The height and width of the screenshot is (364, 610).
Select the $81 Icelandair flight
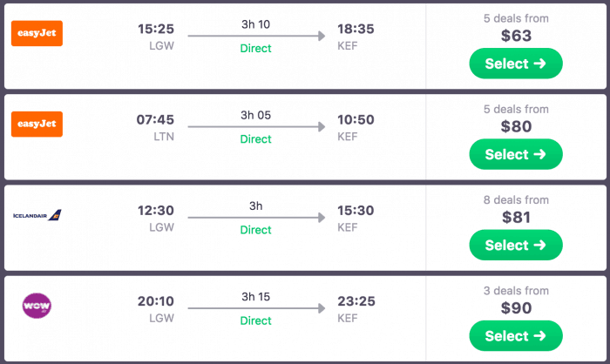pyautogui.click(x=515, y=245)
